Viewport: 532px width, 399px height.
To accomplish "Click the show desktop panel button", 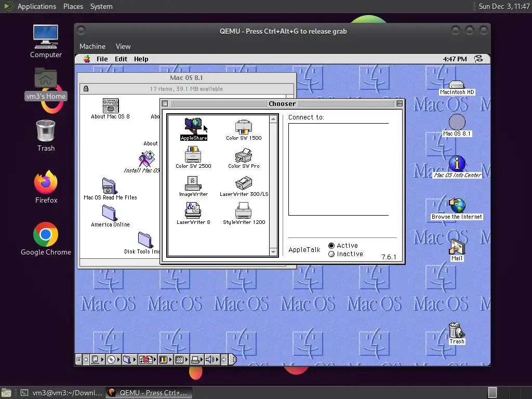I will click(6, 393).
